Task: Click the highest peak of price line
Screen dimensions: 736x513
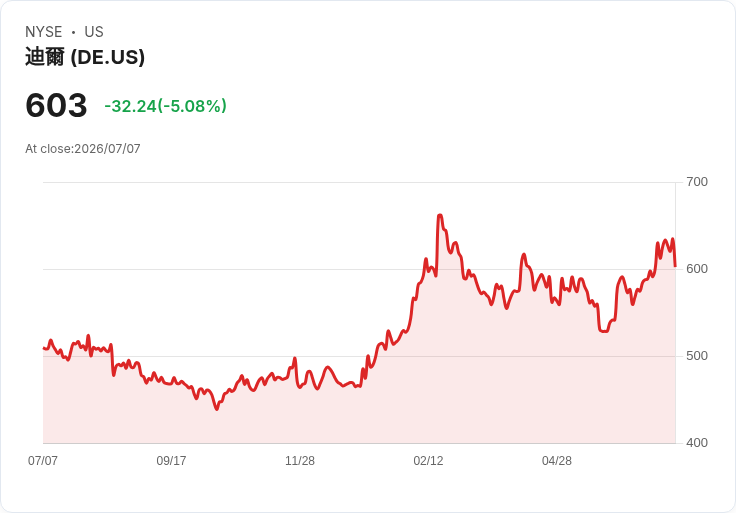Action: pos(440,215)
